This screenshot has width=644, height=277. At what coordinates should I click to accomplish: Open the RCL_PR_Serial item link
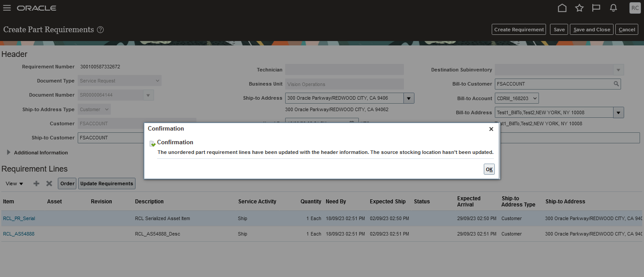pyautogui.click(x=19, y=218)
